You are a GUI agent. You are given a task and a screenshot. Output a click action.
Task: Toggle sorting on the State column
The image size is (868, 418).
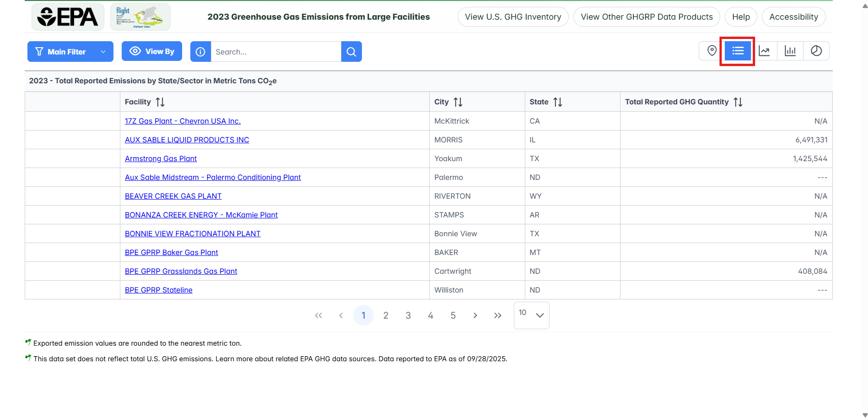[558, 102]
